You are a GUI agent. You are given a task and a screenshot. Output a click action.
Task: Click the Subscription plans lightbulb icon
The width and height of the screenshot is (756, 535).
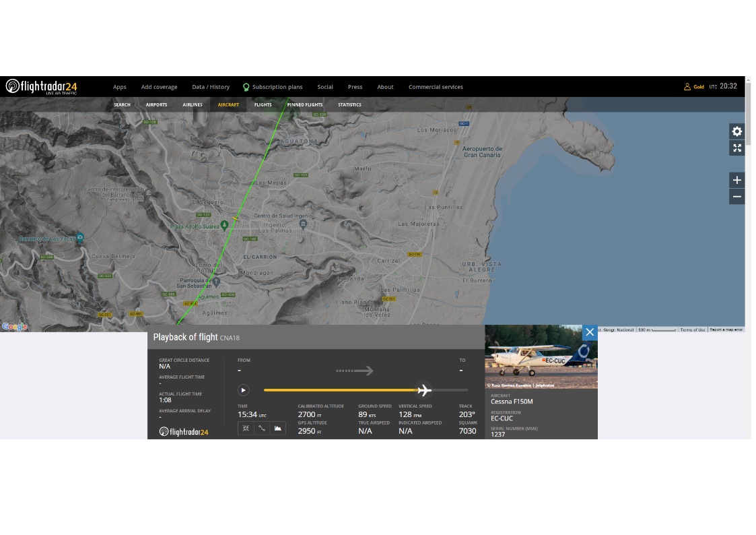(246, 88)
